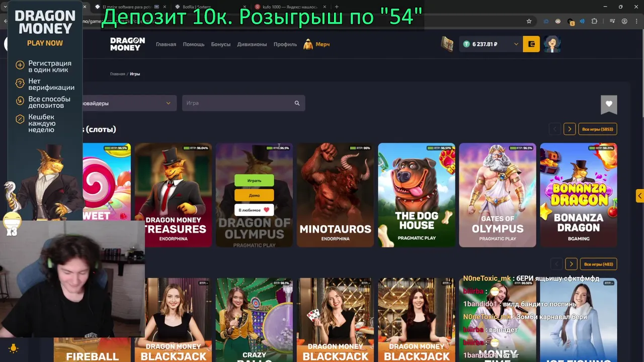Viewport: 644px width, 362px height.
Task: Click the Dragon Money header logo
Action: 127,44
